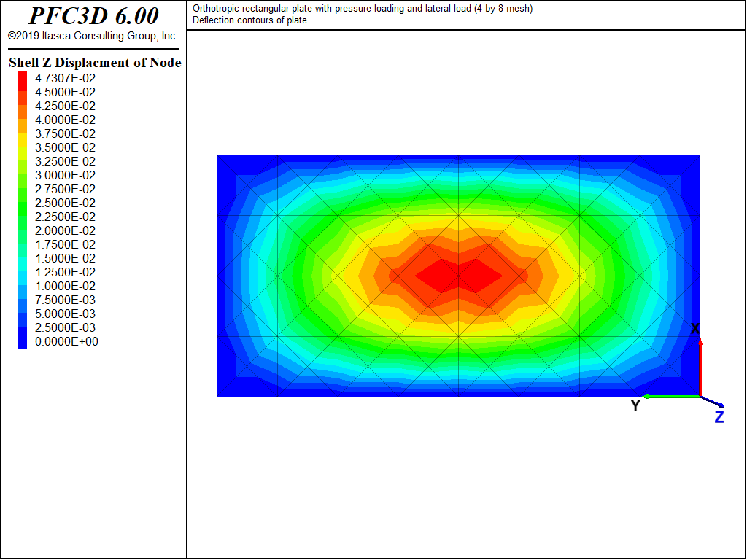Select legend value 2.0000E-02

pos(65,230)
